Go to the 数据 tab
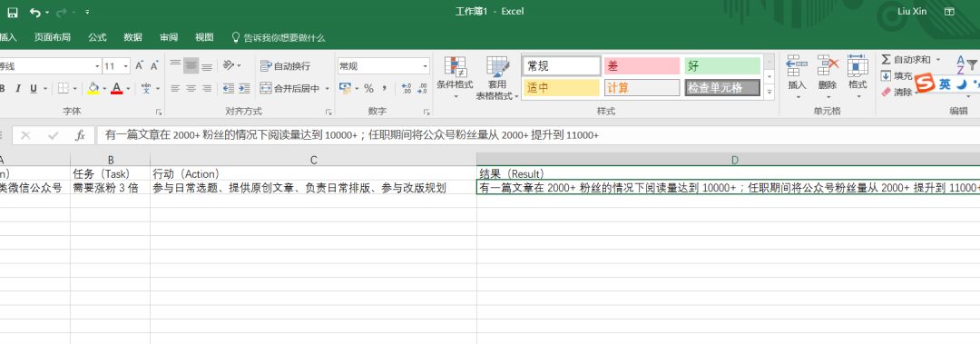Screen dimensions: 980x344 click(x=133, y=37)
